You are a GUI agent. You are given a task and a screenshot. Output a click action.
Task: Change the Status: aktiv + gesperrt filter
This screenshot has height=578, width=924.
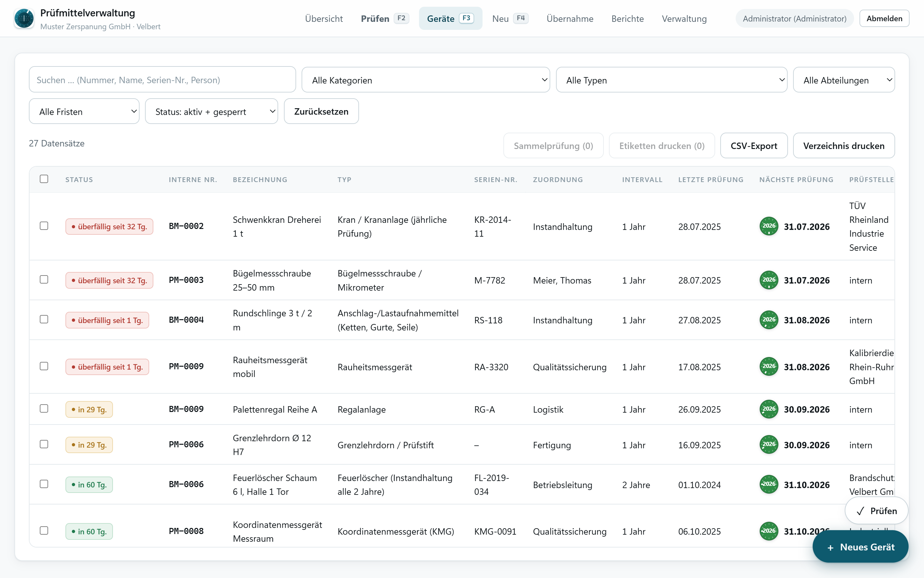(x=211, y=111)
